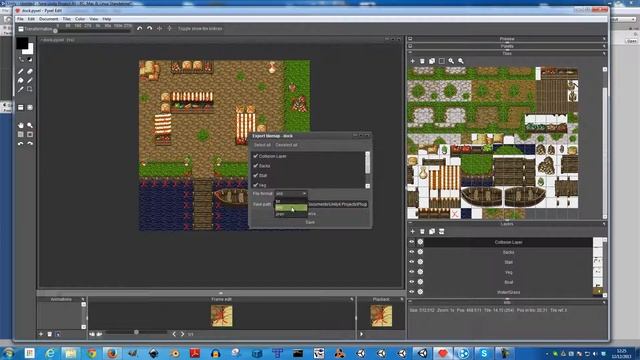Viewport: 640px width, 360px height.
Task: Open the File menu
Action: 20,19
